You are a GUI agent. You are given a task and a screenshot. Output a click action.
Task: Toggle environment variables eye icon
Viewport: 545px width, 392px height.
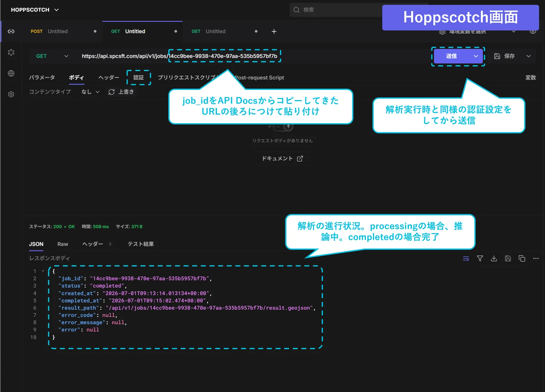coord(533,32)
